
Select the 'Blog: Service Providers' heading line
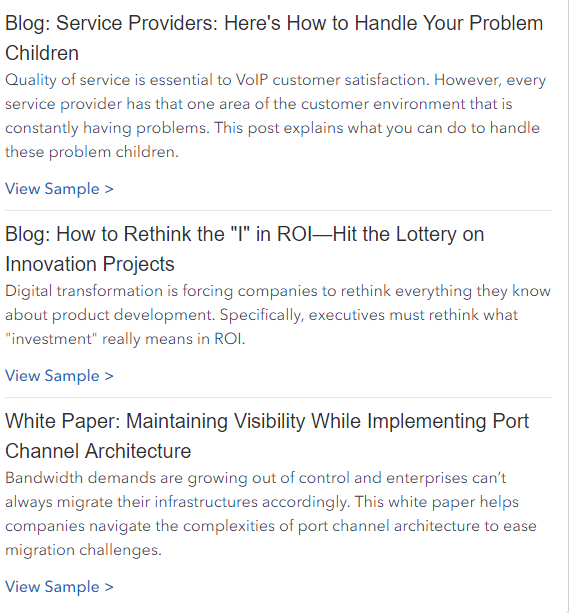point(274,23)
